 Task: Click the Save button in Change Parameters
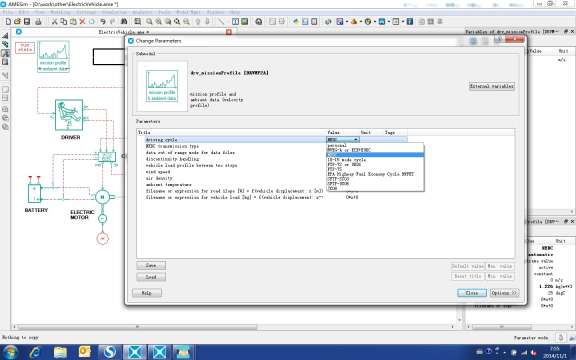pos(151,265)
